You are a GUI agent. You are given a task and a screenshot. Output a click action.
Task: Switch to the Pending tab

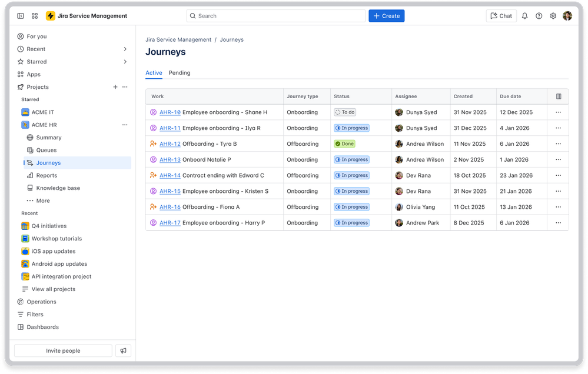(x=180, y=73)
